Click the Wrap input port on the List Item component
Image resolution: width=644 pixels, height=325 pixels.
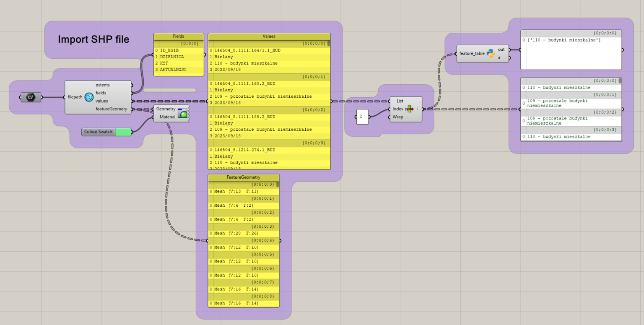click(x=389, y=117)
